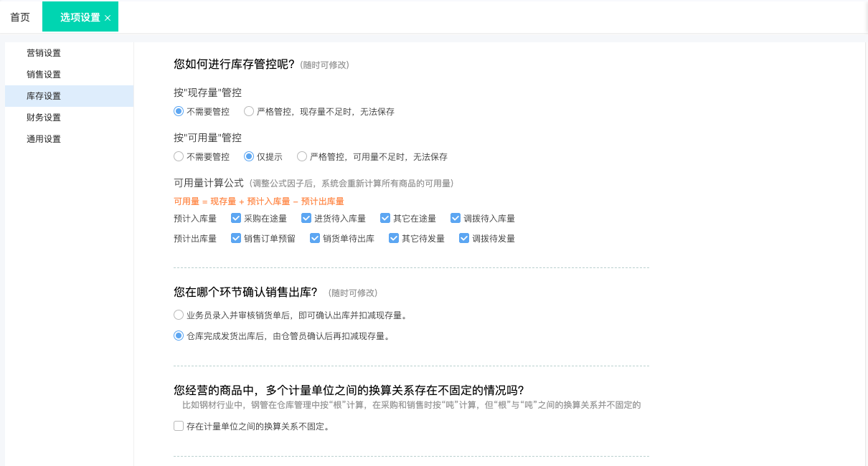The height and width of the screenshot is (466, 868).
Task: Click the 您如何进行库存管控呢 heading
Action: [234, 64]
